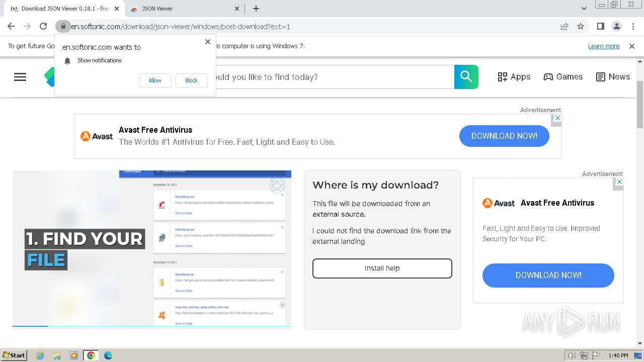The height and width of the screenshot is (362, 644).
Task: Share this page using the share icon
Action: coord(565,26)
